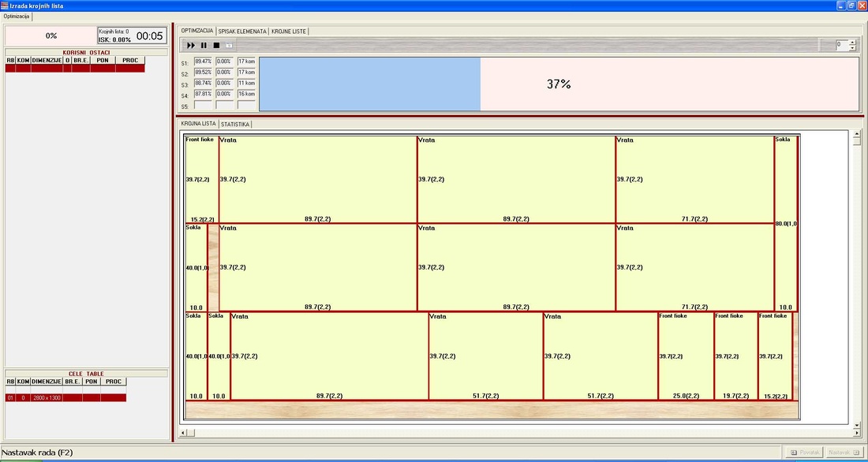Decrease the spinner value with down arrow
Image resolution: width=868 pixels, height=462 pixels.
tap(852, 48)
